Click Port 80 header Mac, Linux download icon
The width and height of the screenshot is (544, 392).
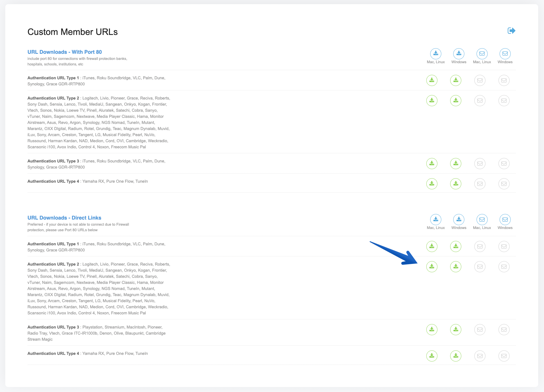(436, 54)
